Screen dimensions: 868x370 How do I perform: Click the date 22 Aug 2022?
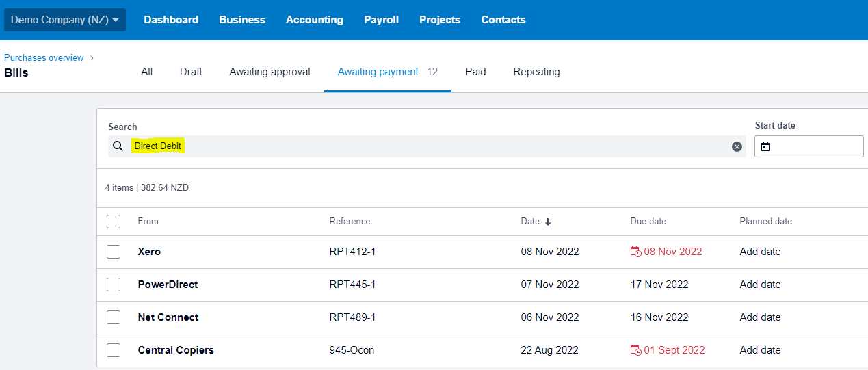[x=549, y=350]
